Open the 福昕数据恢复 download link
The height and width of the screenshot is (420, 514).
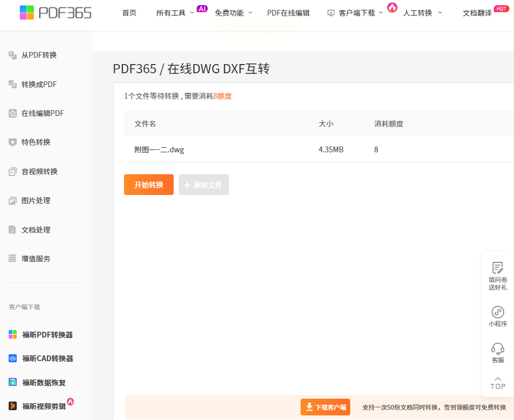44,382
